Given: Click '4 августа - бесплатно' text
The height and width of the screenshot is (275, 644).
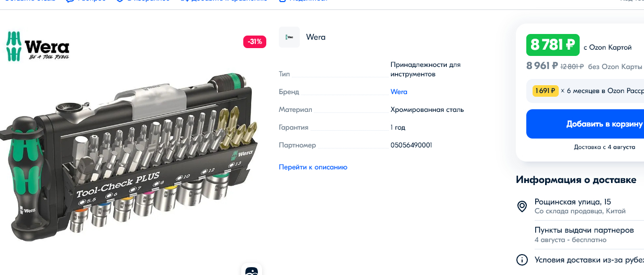Looking at the screenshot, I should 570,240.
